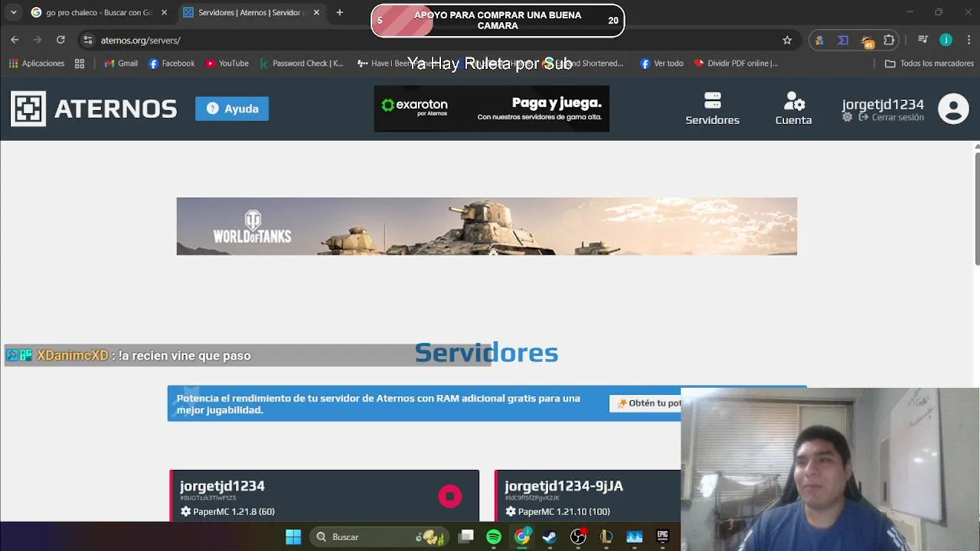Image resolution: width=980 pixels, height=551 pixels.
Task: Open the Ayuda help button
Action: (232, 109)
